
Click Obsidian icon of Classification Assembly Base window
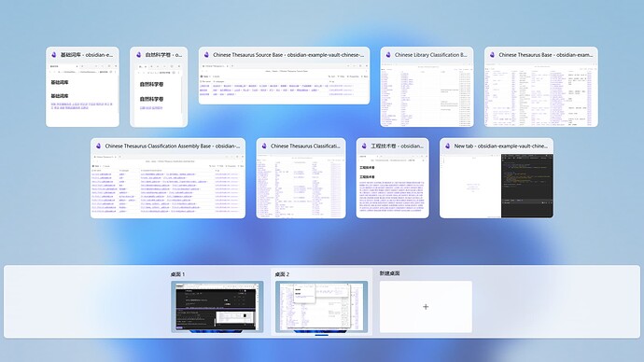[x=99, y=146]
